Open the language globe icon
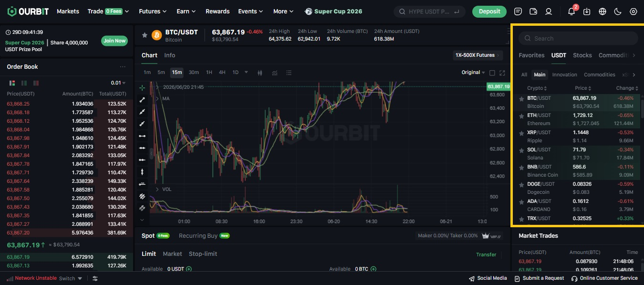Image resolution: width=644 pixels, height=285 pixels. point(602,11)
